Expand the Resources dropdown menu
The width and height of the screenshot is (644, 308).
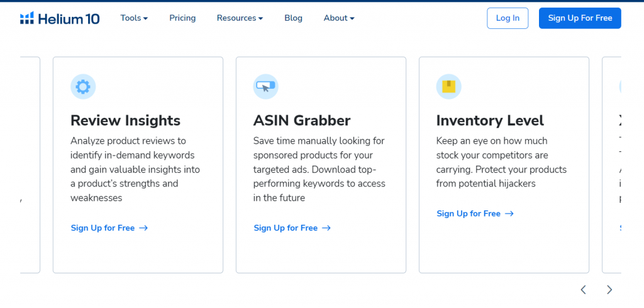(240, 18)
